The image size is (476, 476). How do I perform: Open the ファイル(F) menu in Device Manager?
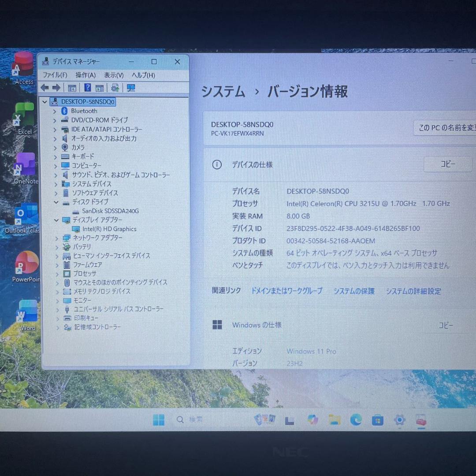coord(54,75)
